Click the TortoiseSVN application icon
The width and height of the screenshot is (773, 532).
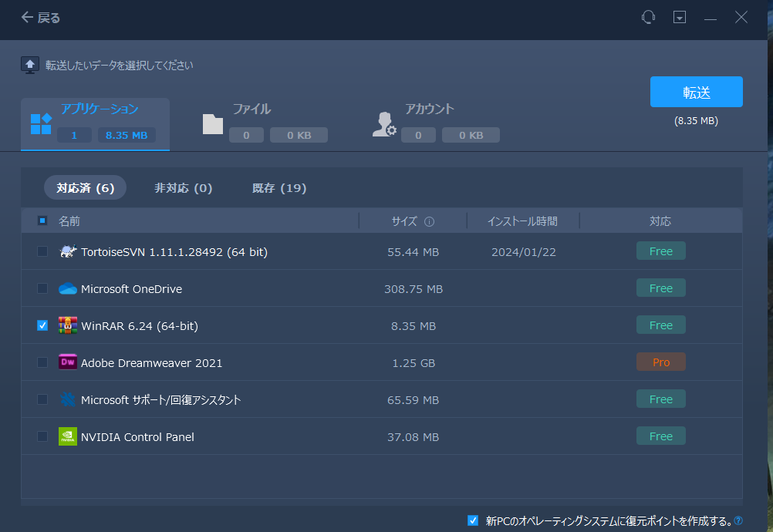pos(68,251)
